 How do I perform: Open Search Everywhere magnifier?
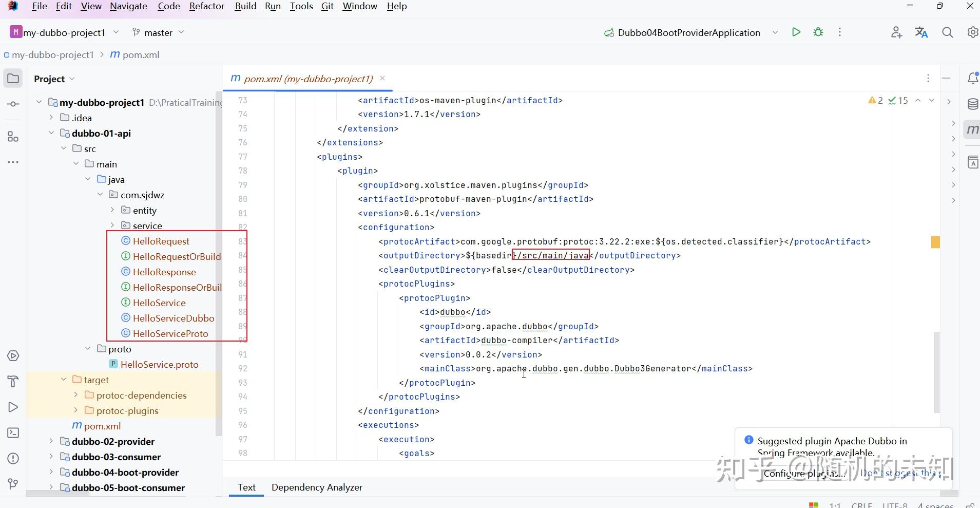(947, 32)
